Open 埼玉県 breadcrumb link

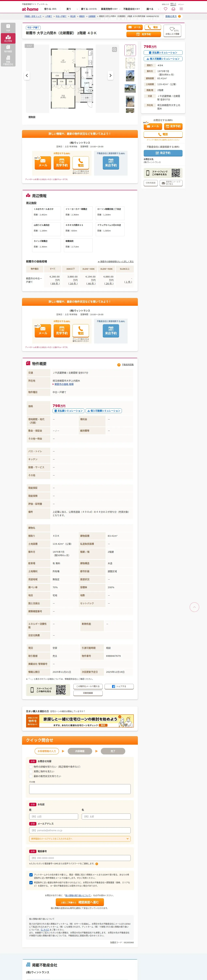click(73, 16)
